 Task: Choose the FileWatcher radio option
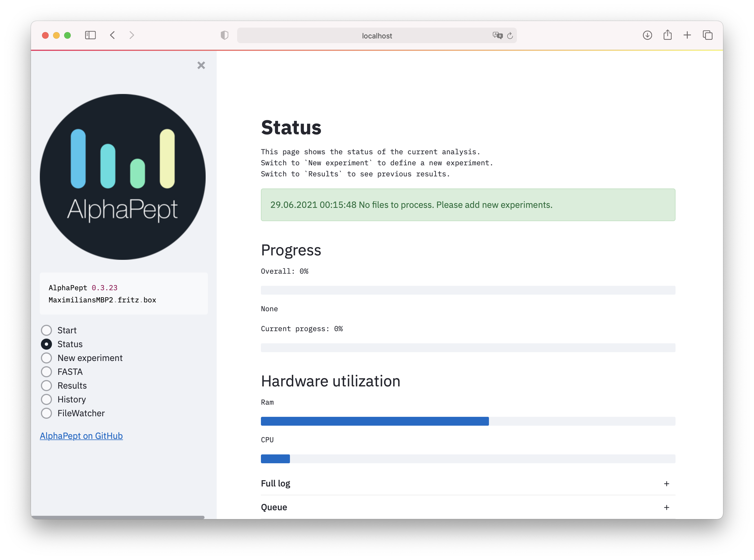(x=46, y=413)
